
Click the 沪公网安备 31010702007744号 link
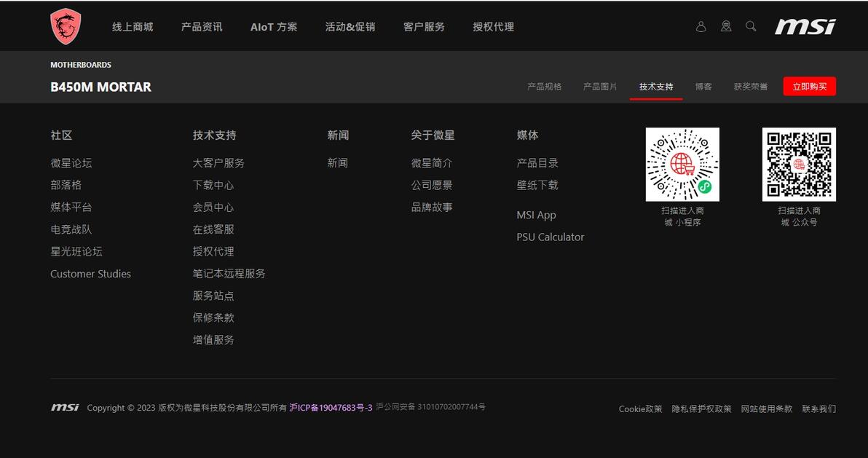[x=430, y=406]
